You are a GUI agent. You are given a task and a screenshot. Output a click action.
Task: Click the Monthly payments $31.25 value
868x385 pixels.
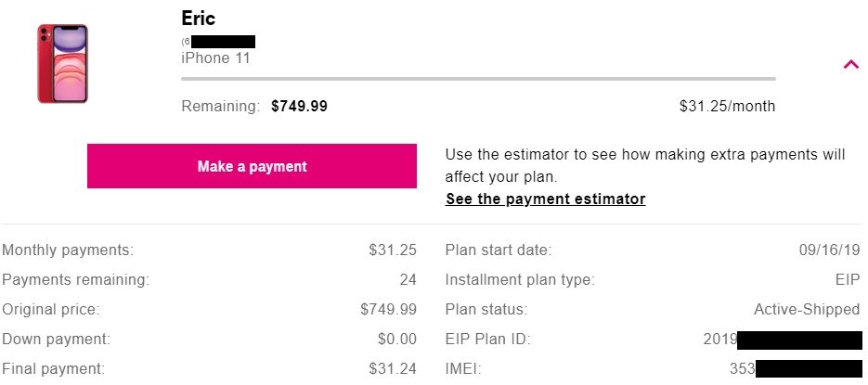point(393,250)
